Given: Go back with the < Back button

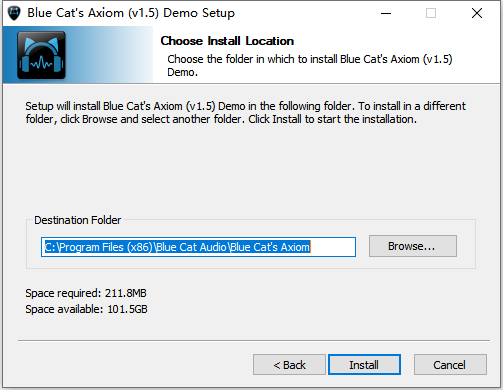Looking at the screenshot, I should coord(289,365).
